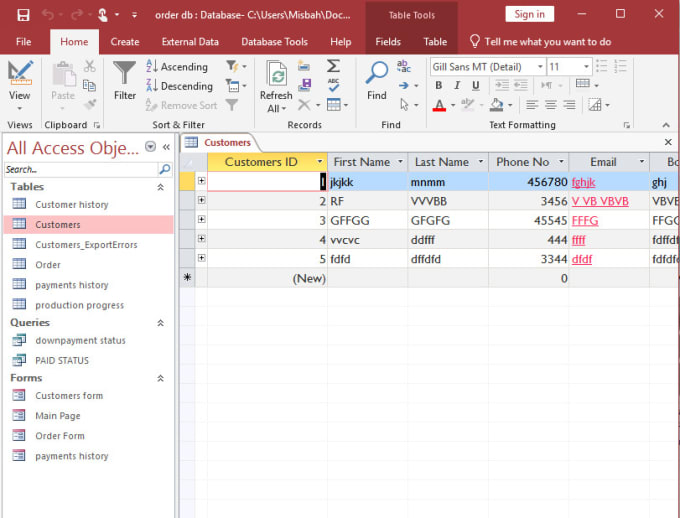The width and height of the screenshot is (680, 518).
Task: Open First Name column filter arrow
Action: click(x=400, y=162)
